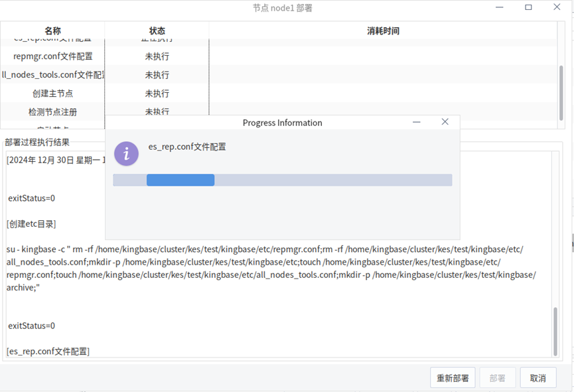574x392 pixels.
Task: Click the 名称 column header
Action: coord(52,31)
